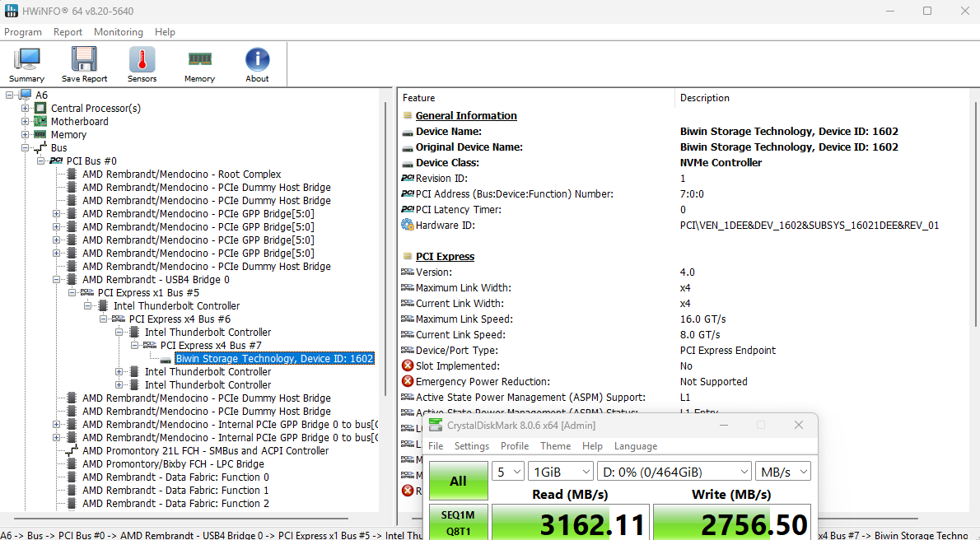Click red X icon beside Emergency Power Reduction
The image size is (980, 540).
tap(408, 381)
